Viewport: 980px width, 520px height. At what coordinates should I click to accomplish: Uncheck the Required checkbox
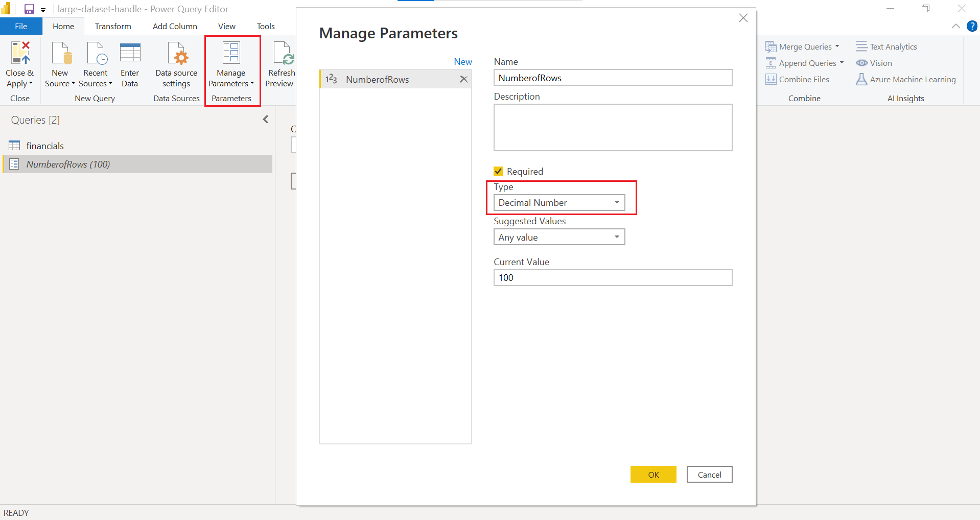coord(498,171)
